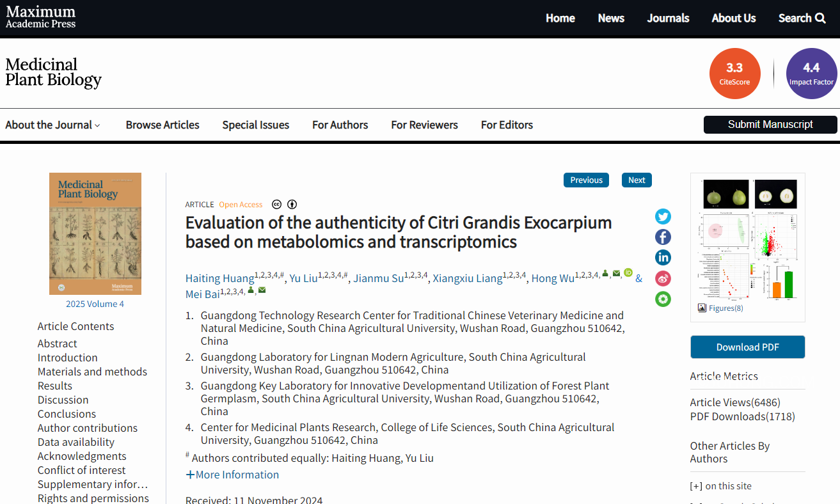Viewport: 840px width, 504px height.
Task: Share article on Weibo
Action: pyautogui.click(x=663, y=278)
